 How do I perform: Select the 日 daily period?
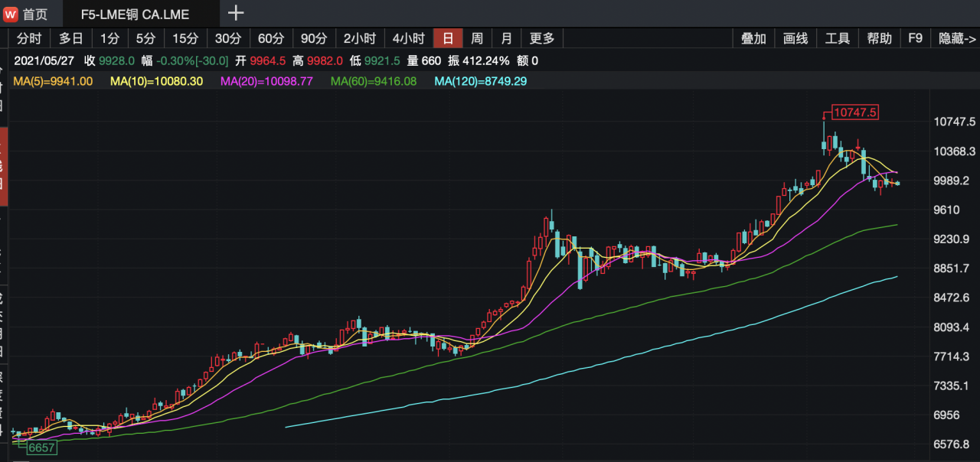(448, 38)
